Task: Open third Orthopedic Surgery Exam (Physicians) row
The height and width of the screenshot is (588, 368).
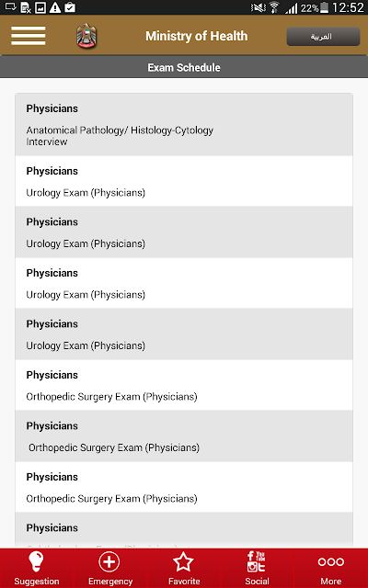Action: [x=184, y=487]
